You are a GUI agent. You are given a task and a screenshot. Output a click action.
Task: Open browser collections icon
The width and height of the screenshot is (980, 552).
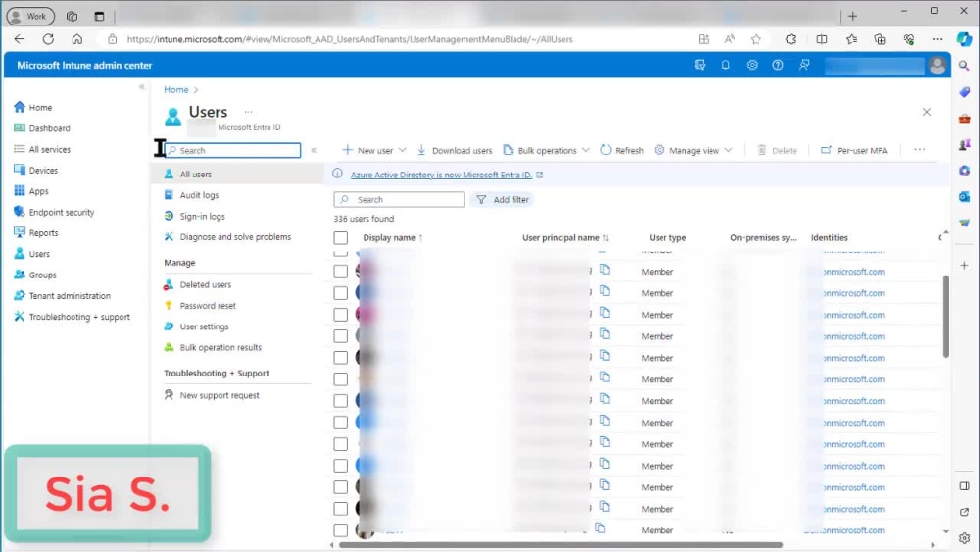880,39
